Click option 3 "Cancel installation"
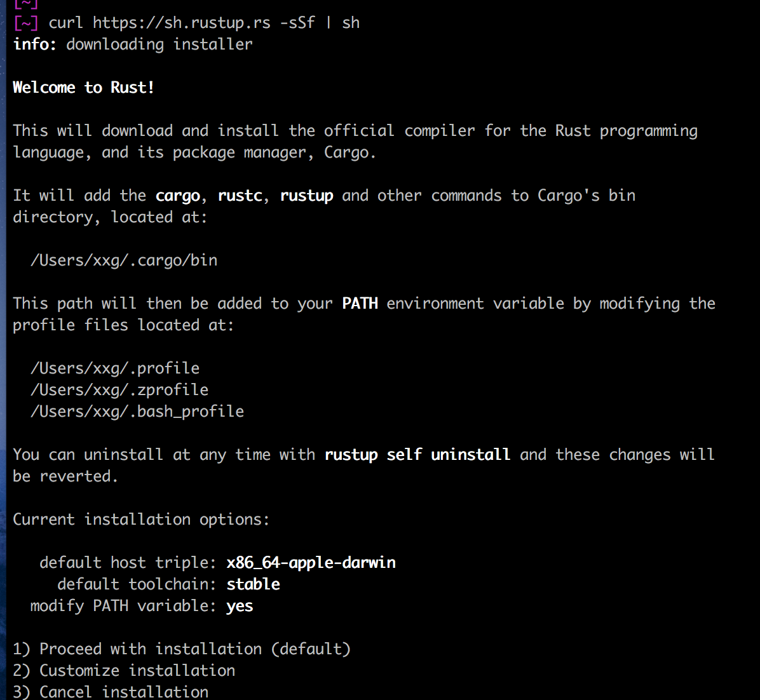 click(111, 692)
